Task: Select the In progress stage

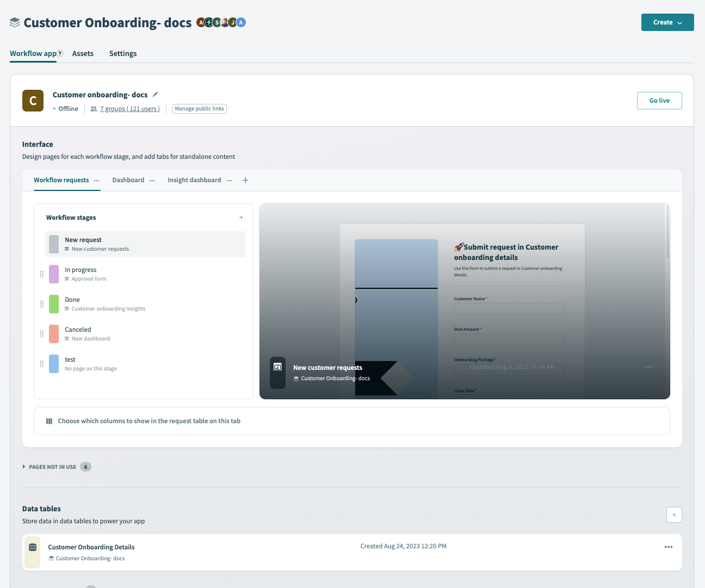Action: (145, 274)
